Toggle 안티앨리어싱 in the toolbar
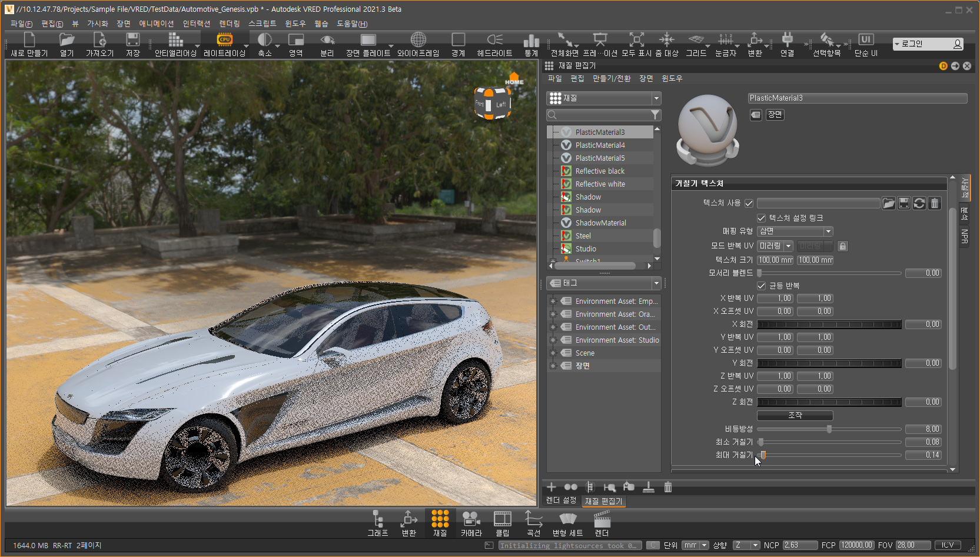Screen dimensions: 980x557 [175, 44]
